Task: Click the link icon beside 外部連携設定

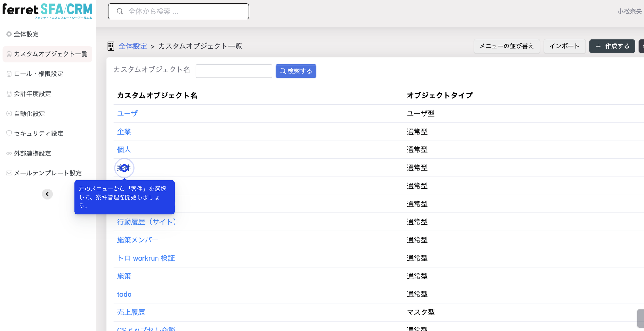Action: coord(9,153)
